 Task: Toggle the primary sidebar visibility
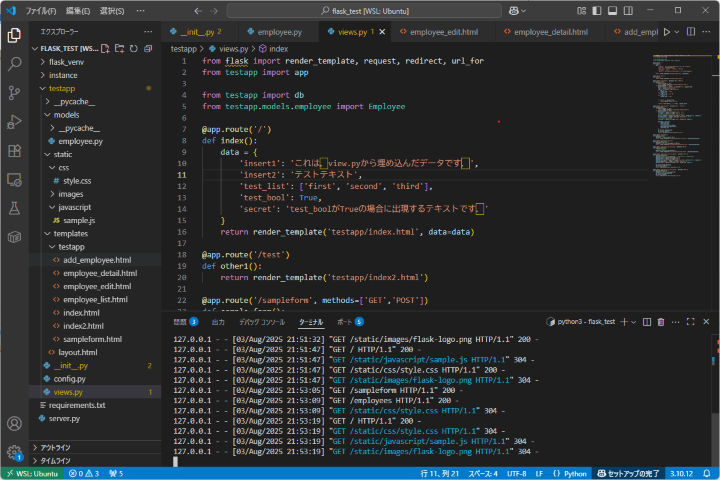pos(597,11)
